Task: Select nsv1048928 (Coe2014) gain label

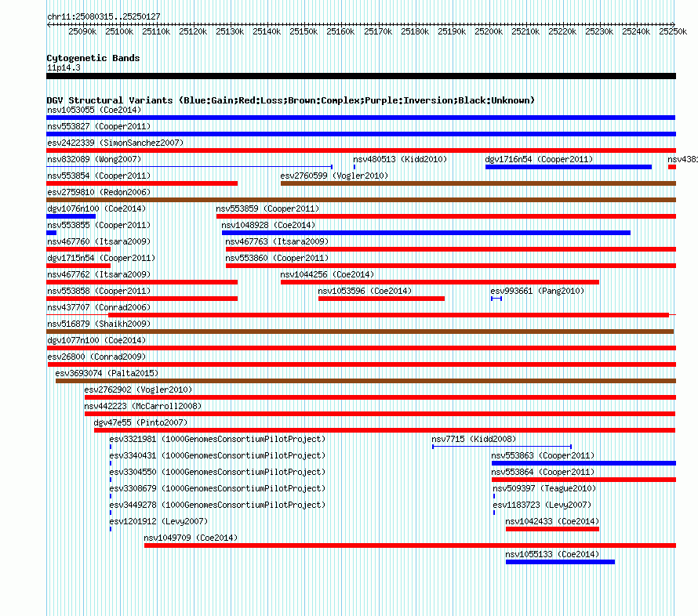Action: point(268,225)
